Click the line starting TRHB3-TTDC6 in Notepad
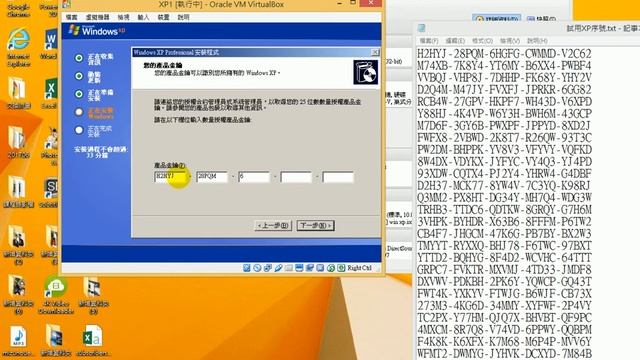The image size is (640, 360). 504,209
